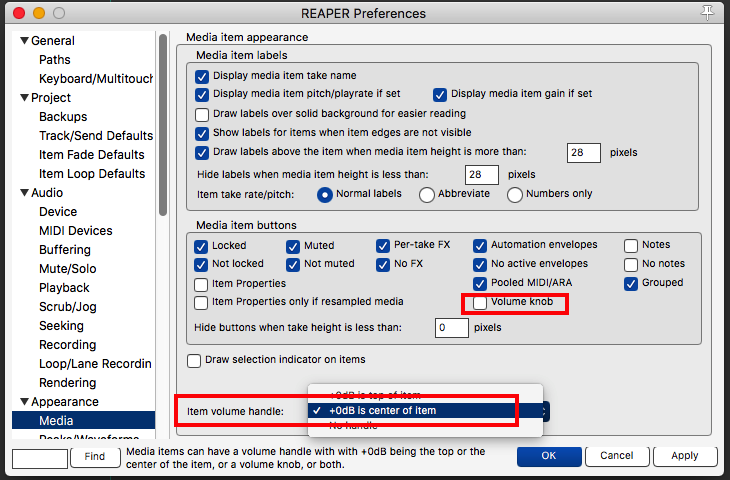Open Loop/Lane Recording preferences page

pyautogui.click(x=95, y=364)
